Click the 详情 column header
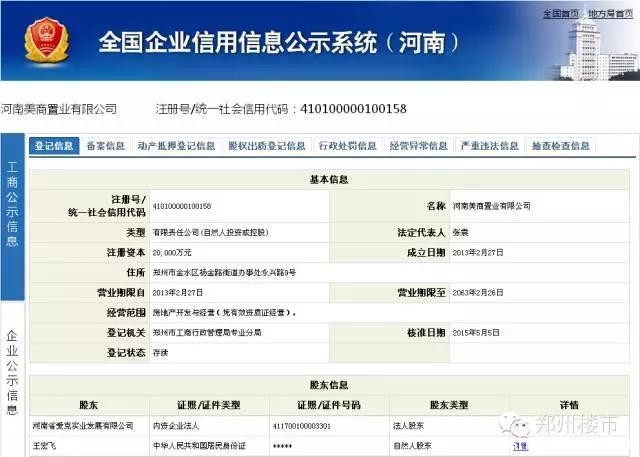The height and width of the screenshot is (457, 640). tap(569, 405)
